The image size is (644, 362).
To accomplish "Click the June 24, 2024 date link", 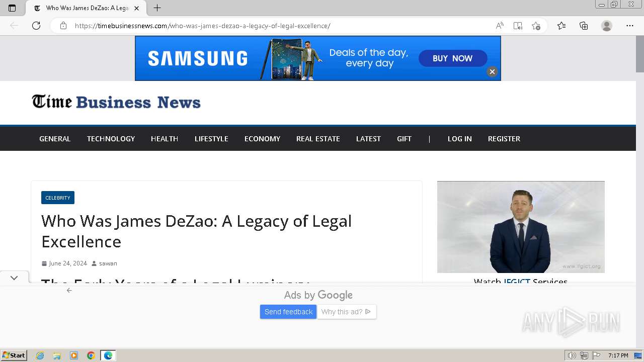I will click(68, 263).
